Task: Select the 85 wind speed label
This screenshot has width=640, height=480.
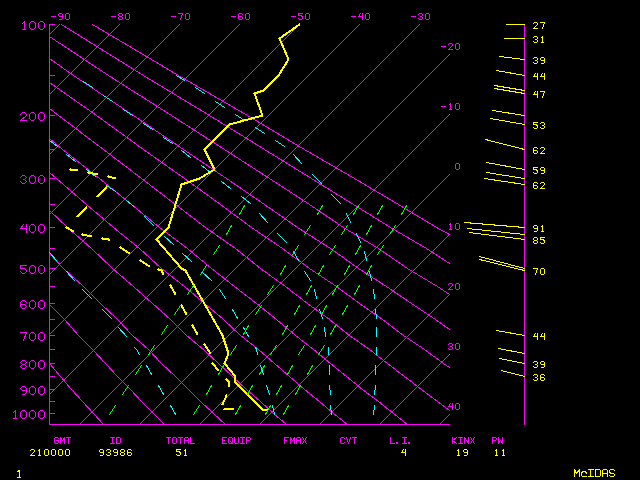Action: (x=538, y=241)
